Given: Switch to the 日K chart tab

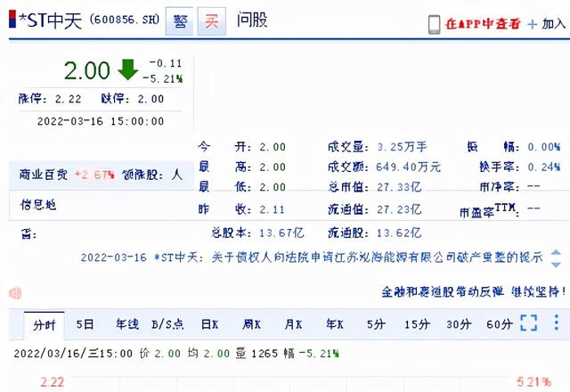Looking at the screenshot, I should [210, 324].
